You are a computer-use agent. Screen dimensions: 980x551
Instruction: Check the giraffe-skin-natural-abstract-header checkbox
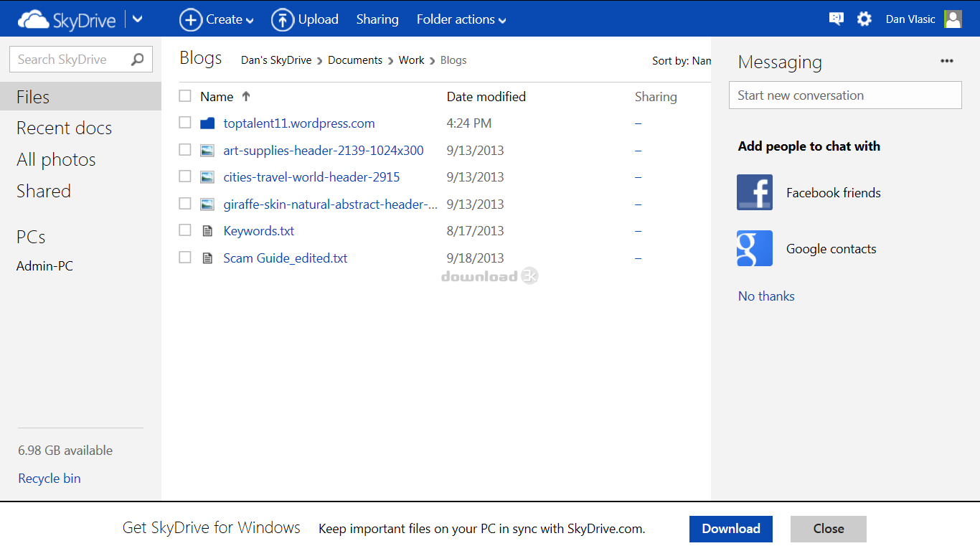pos(185,204)
